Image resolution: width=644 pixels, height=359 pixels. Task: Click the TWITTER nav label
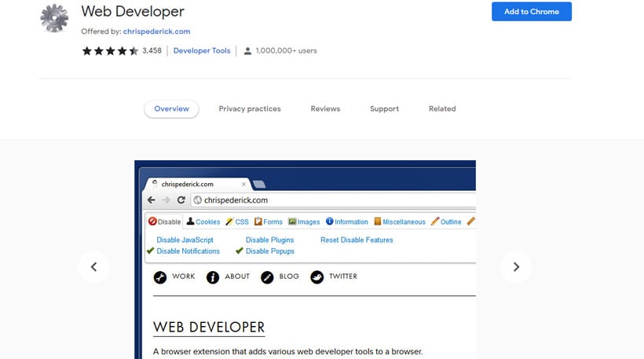(x=343, y=277)
